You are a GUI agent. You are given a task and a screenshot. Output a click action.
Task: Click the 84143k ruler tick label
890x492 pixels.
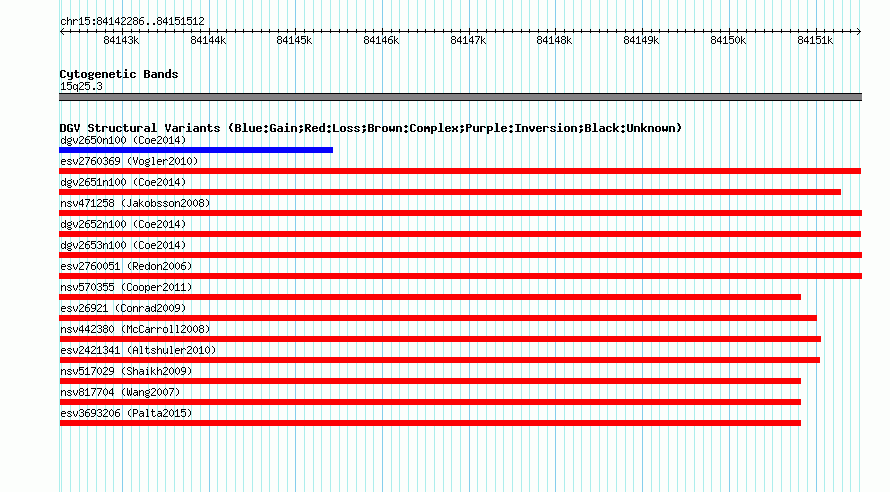[121, 40]
